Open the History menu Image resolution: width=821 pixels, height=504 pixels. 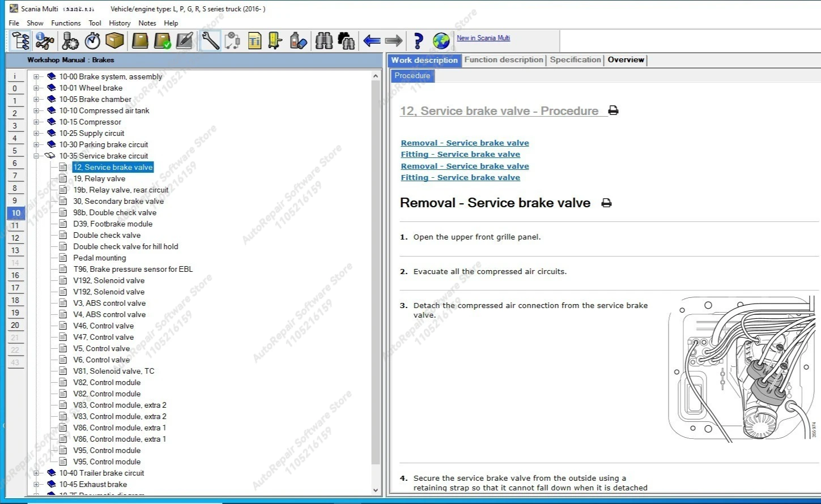[120, 23]
